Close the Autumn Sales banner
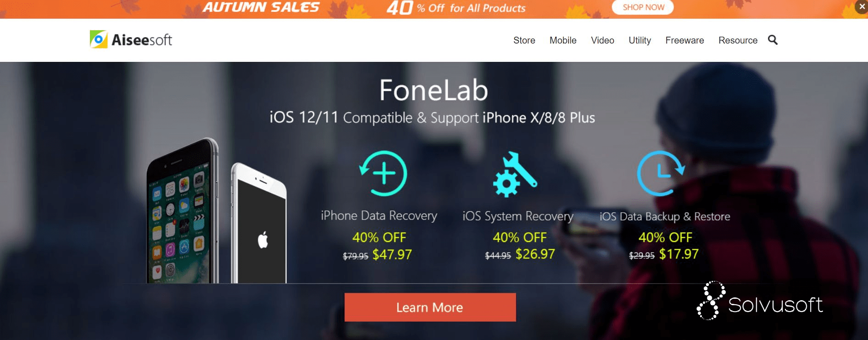This screenshot has height=340, width=868. pos(862,7)
